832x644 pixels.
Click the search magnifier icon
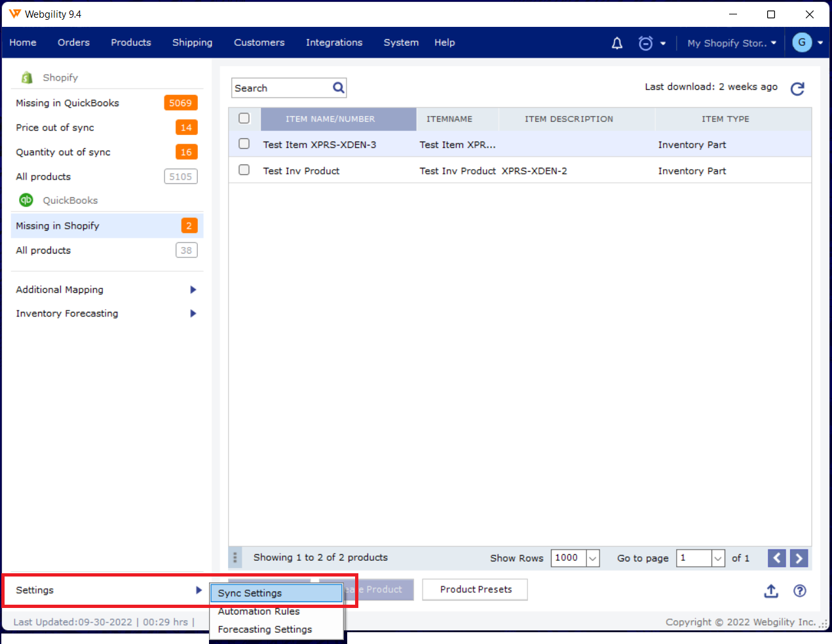pyautogui.click(x=339, y=88)
